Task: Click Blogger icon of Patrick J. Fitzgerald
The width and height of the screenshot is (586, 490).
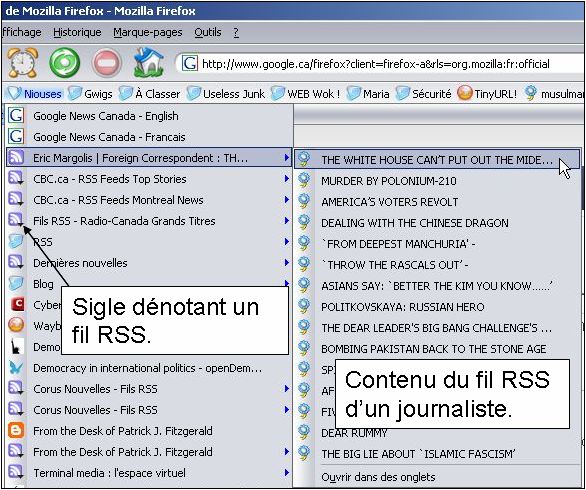Action: 16,431
